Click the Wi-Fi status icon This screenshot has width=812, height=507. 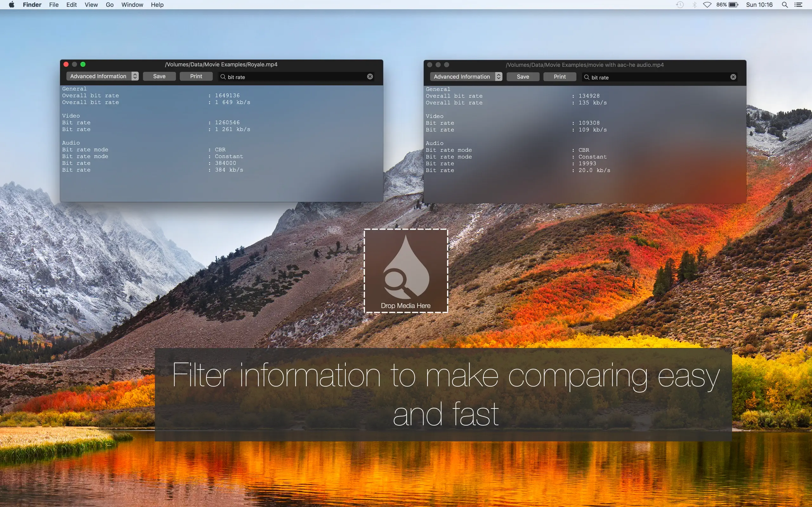pos(707,5)
